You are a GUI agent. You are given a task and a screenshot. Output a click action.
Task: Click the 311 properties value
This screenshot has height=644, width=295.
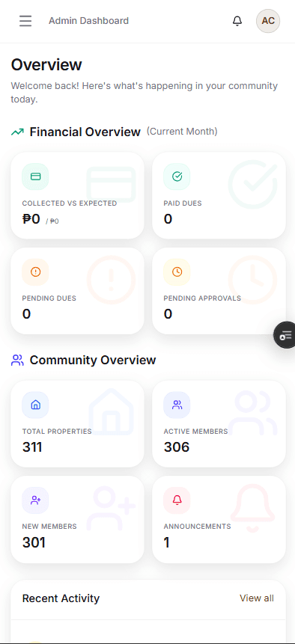32,447
